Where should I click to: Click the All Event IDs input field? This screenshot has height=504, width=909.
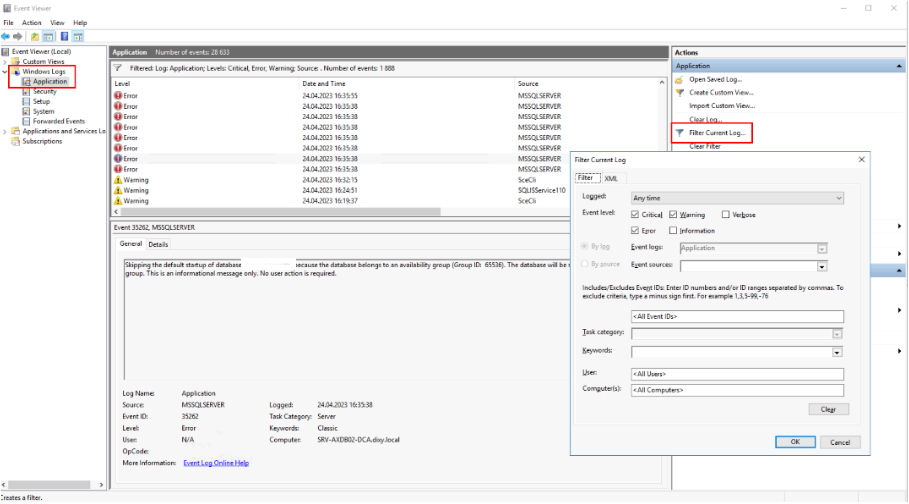tap(738, 317)
